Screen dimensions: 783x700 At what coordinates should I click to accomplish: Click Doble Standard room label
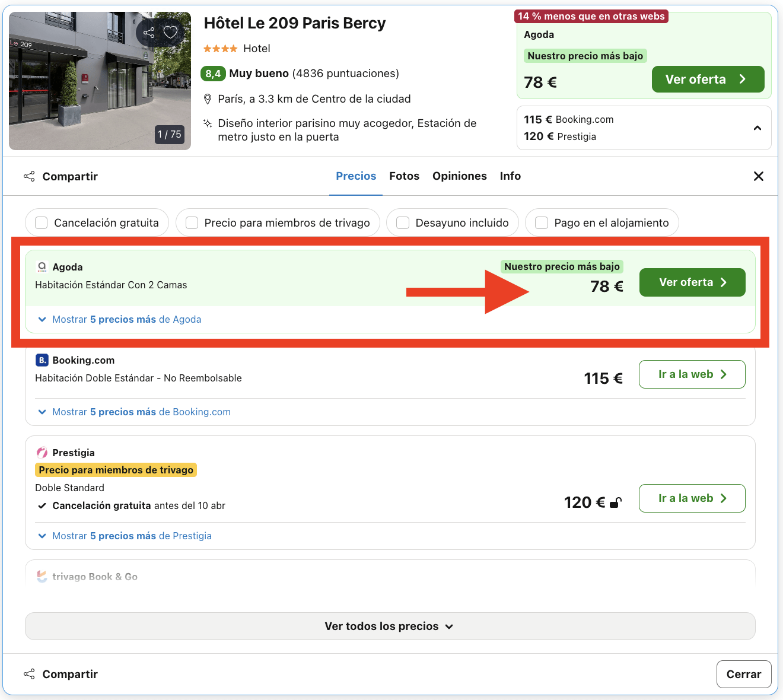coord(69,488)
